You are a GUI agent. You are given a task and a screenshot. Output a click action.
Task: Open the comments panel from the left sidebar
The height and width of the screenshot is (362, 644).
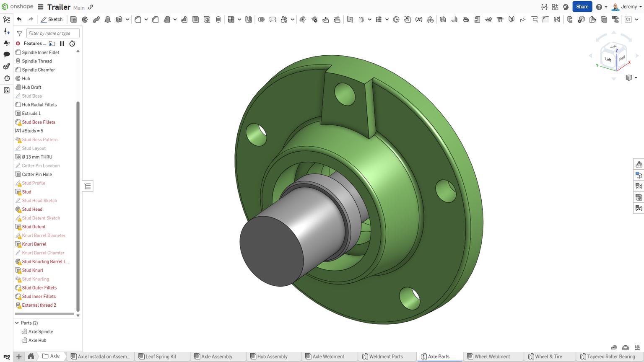tap(6, 54)
